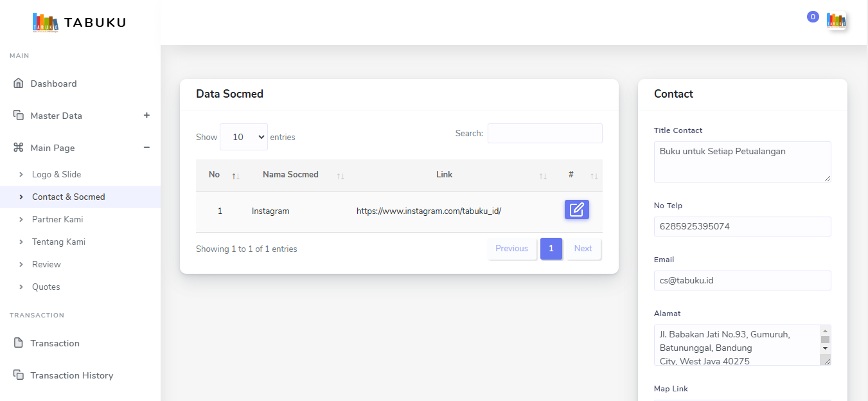Click the Next pagination button
Viewport: 868px width, 401px height.
coord(583,249)
